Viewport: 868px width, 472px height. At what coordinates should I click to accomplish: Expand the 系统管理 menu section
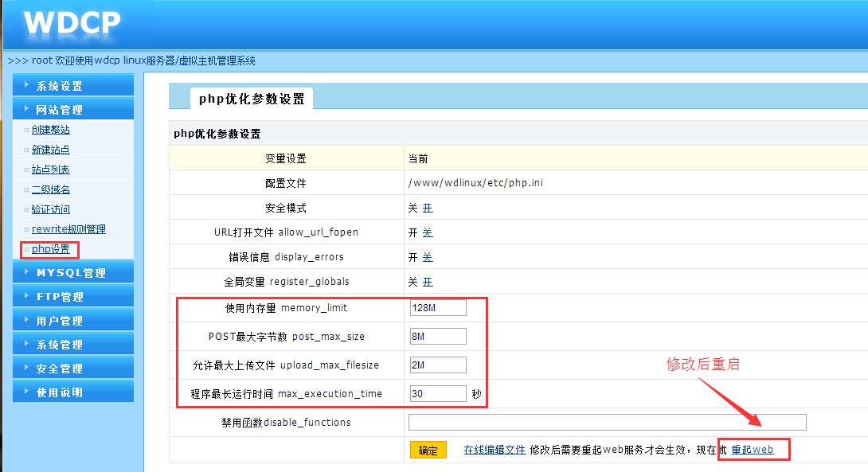73,344
